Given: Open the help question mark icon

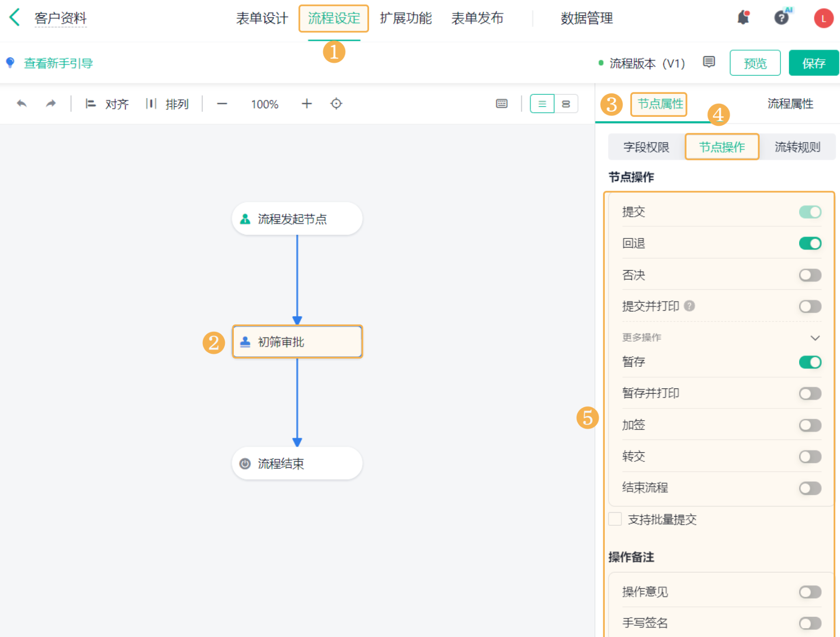Looking at the screenshot, I should pos(781,18).
